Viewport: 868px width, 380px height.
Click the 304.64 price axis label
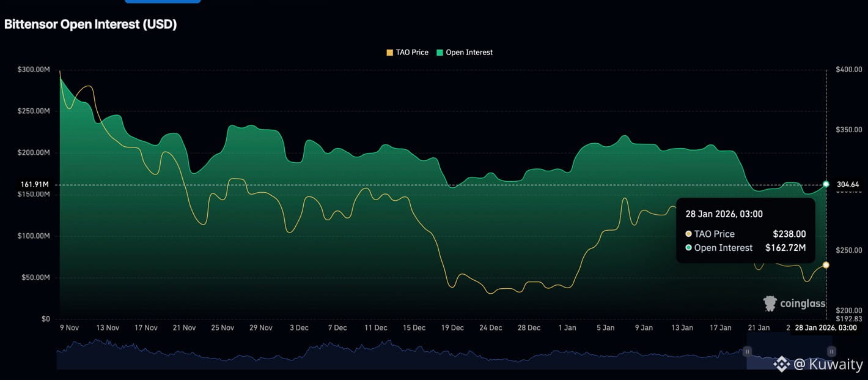(x=848, y=184)
